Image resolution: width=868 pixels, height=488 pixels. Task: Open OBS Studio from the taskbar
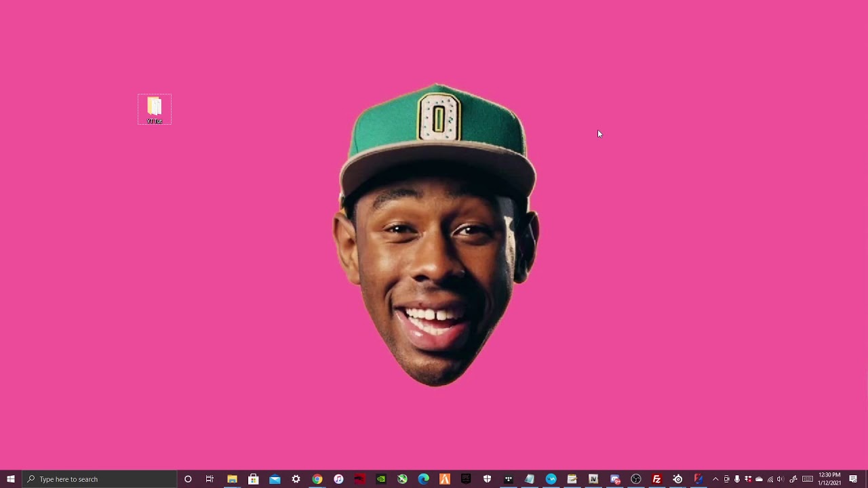pyautogui.click(x=635, y=479)
